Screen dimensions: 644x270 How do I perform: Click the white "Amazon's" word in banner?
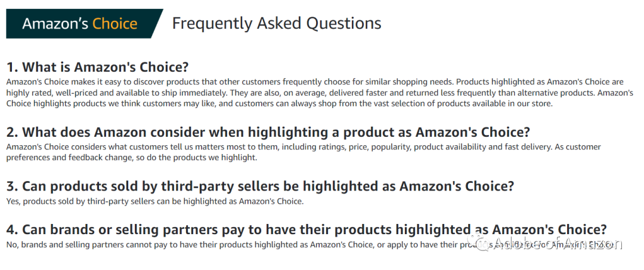click(55, 23)
